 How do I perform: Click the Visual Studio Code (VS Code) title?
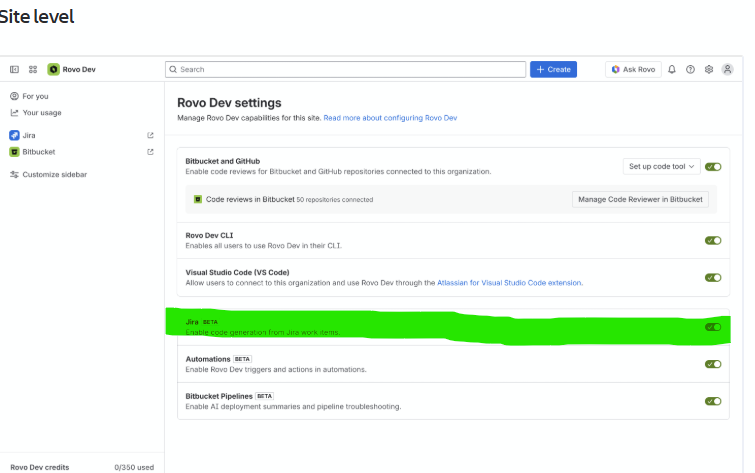237,272
